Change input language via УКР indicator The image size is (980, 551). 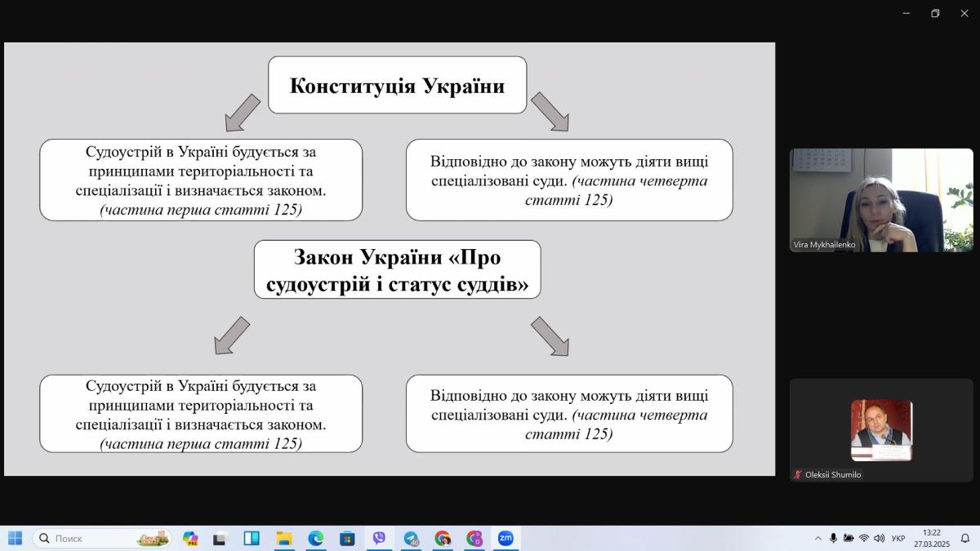[898, 538]
